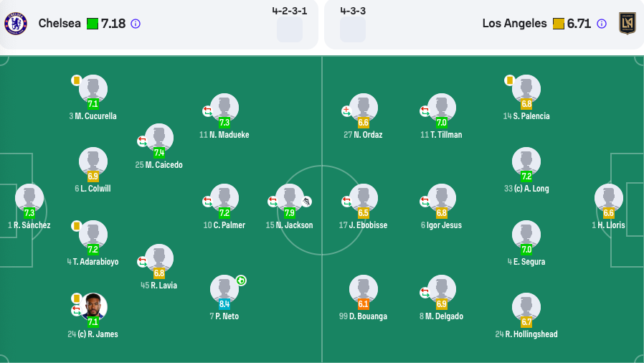Click S. Palencia's yellow card icon
The width and height of the screenshot is (644, 363).
[x=509, y=80]
